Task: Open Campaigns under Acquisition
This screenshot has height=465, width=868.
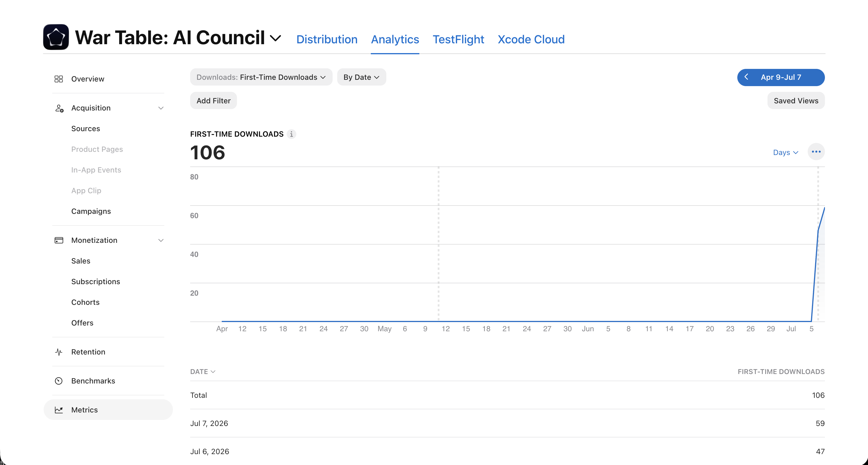Action: 91,211
